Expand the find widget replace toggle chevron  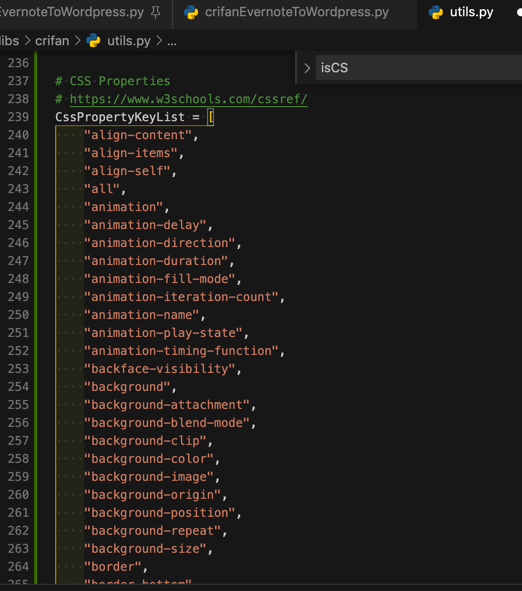point(307,68)
